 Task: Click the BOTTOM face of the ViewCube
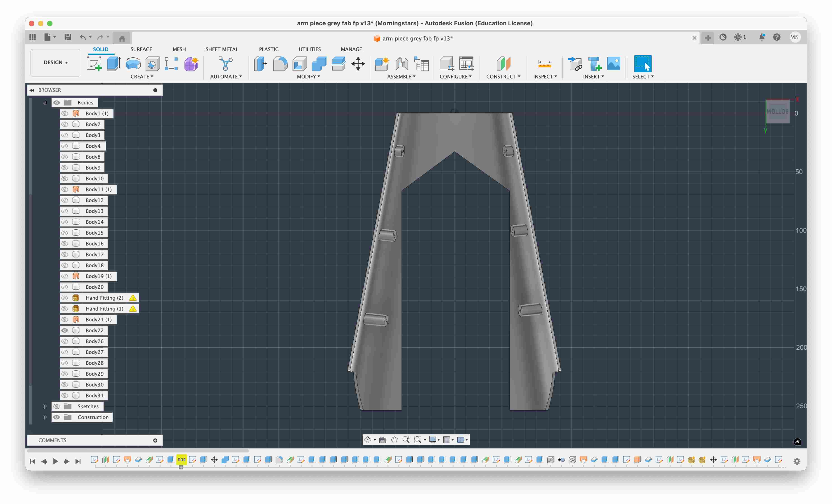pyautogui.click(x=777, y=111)
